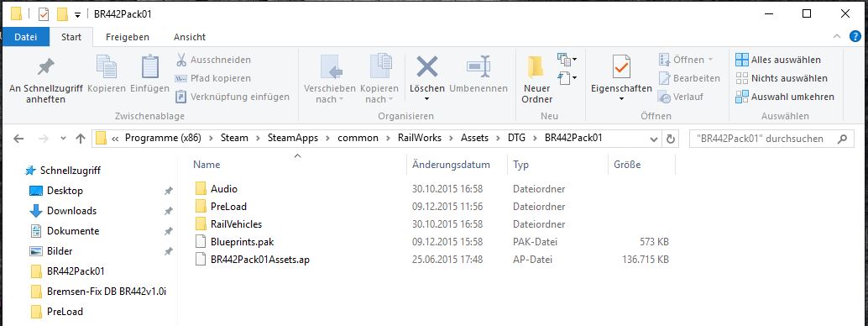Click SteamApps in the address path
This screenshot has width=868, height=326.
294,138
